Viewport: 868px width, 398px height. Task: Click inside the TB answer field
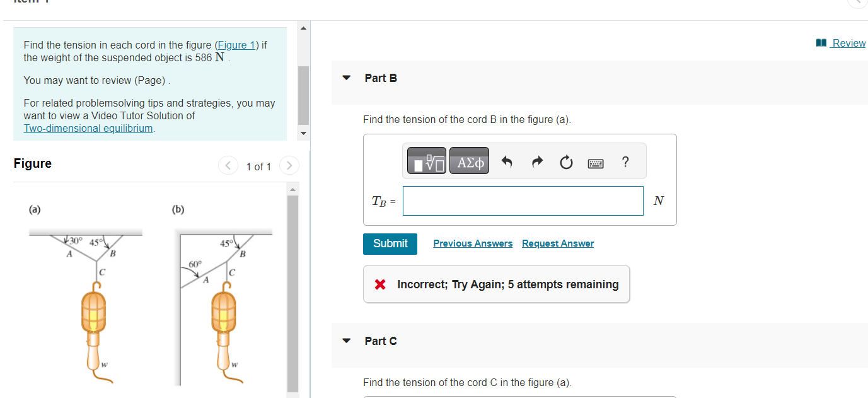coord(523,201)
